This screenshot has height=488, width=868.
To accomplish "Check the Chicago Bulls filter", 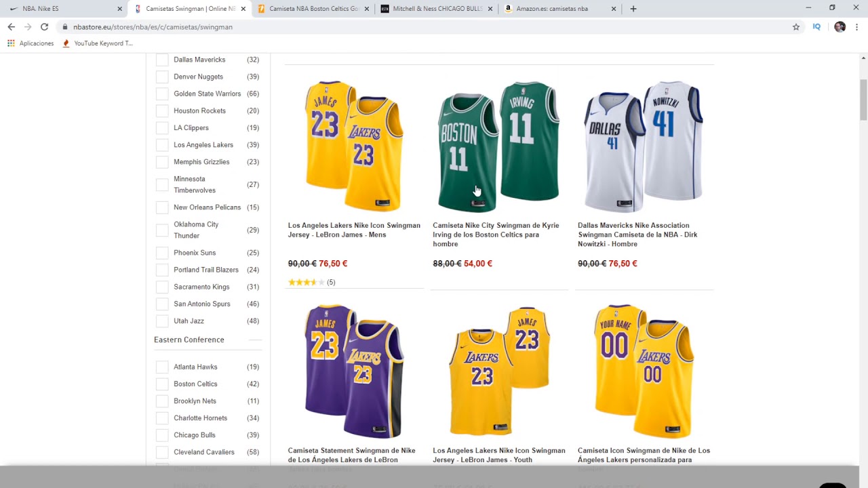I will point(162,435).
